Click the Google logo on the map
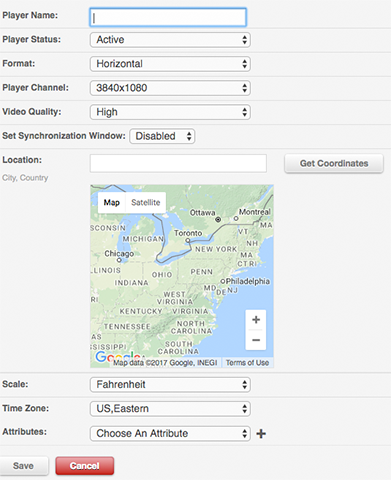Image resolution: width=391 pixels, height=480 pixels. point(117,357)
